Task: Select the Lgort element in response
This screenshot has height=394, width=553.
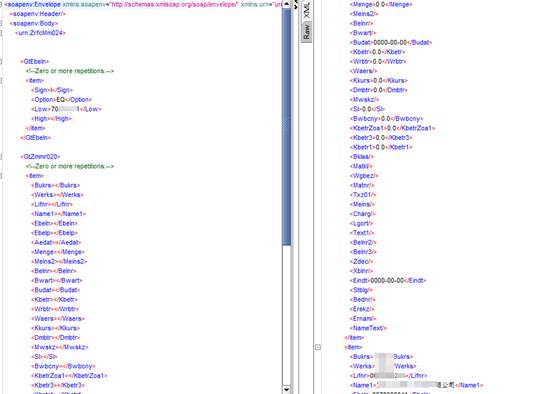Action: click(x=361, y=224)
